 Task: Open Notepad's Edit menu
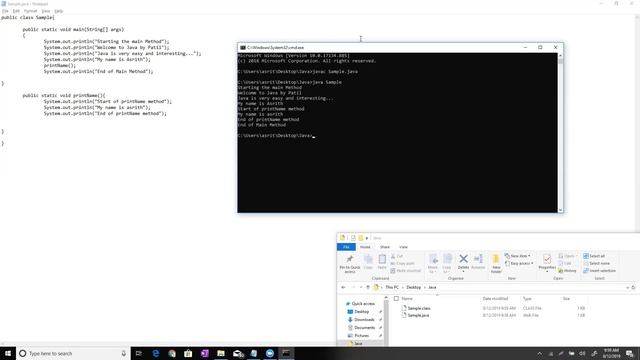pos(16,11)
